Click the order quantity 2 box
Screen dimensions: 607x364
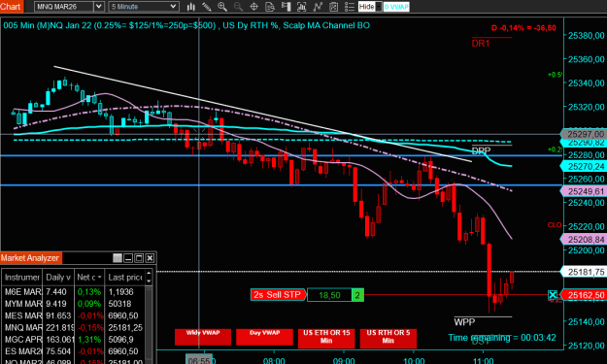click(x=357, y=295)
